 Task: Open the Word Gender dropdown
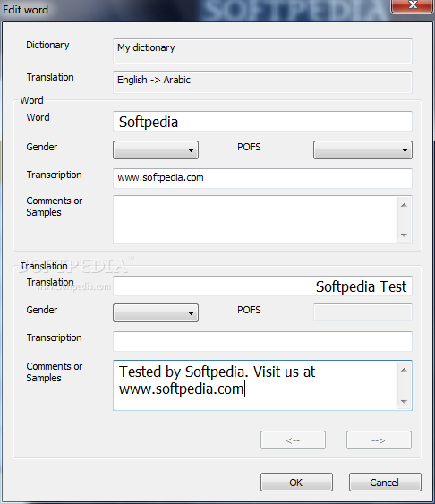[156, 149]
